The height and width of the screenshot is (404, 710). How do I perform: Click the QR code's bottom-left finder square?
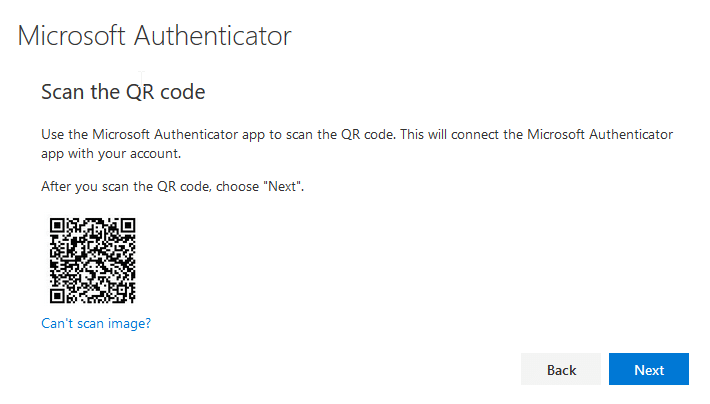coord(57,296)
